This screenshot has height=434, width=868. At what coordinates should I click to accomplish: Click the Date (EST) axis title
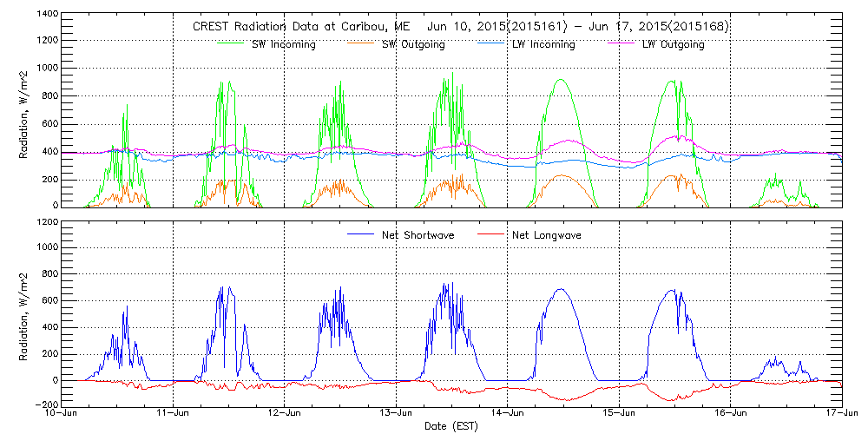tap(451, 426)
